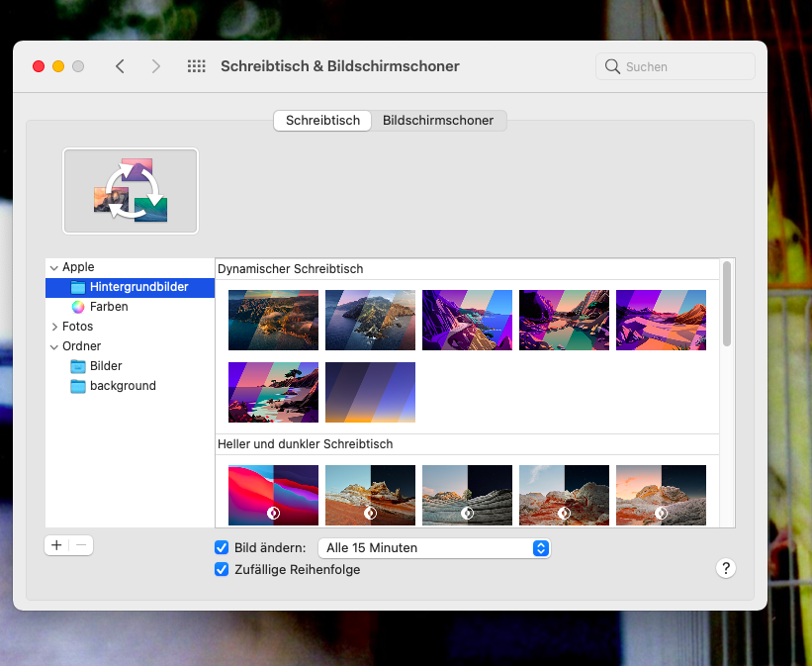
Task: Uncheck the Bild ändern checkbox
Action: pos(222,547)
